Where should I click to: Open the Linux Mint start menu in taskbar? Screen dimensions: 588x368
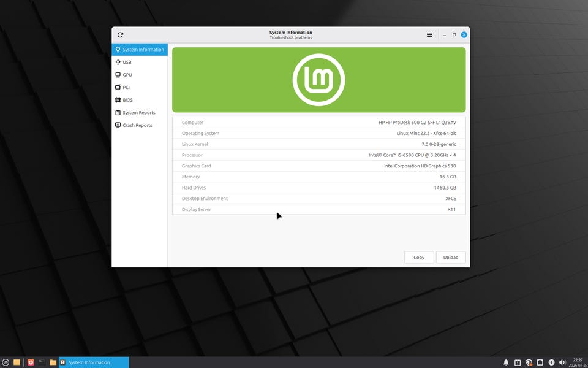[x=6, y=362]
